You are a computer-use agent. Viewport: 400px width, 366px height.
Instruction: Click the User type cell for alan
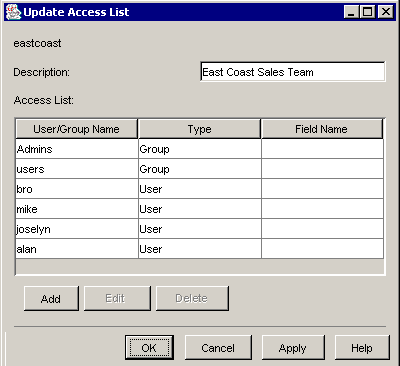[x=200, y=249]
